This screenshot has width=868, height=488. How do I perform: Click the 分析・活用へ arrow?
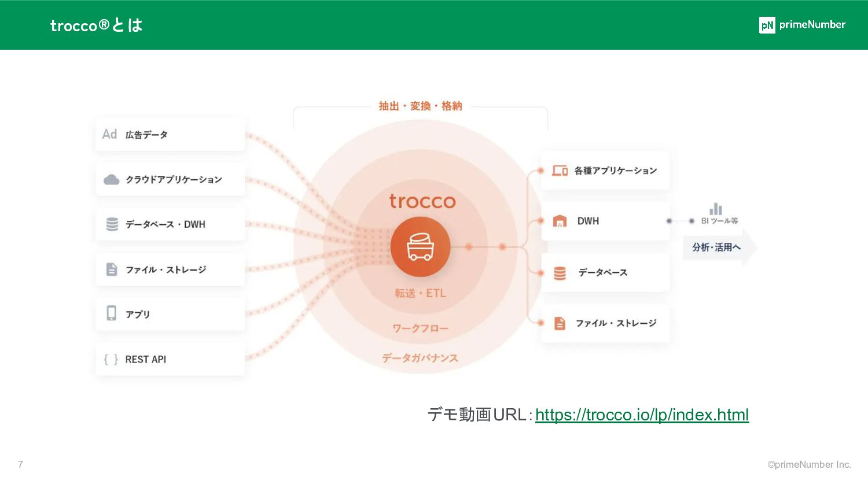[x=720, y=247]
